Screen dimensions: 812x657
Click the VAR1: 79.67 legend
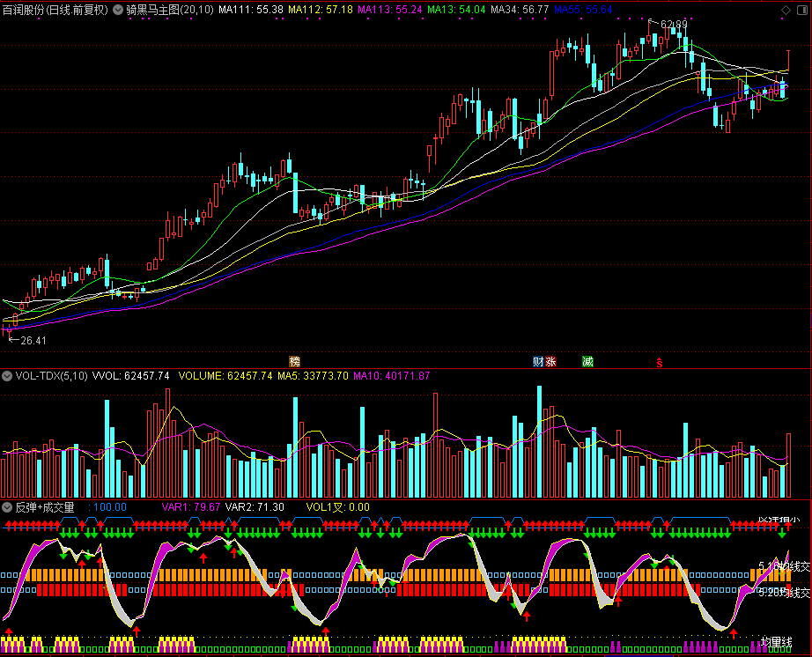point(190,507)
